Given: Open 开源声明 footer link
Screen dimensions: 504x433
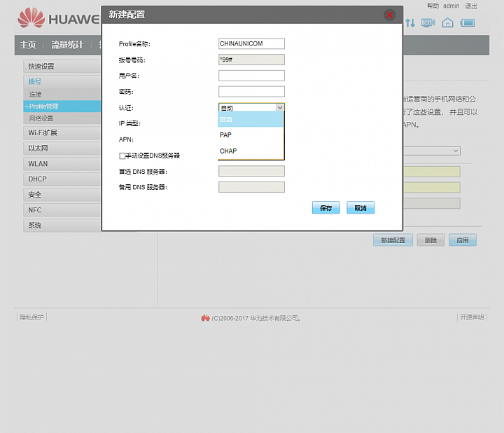Looking at the screenshot, I should click(x=472, y=317).
